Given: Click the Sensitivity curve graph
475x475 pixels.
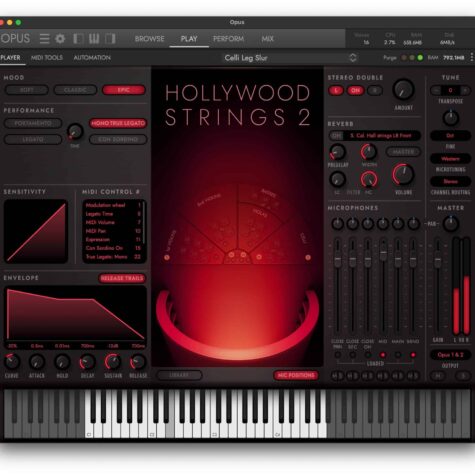Looking at the screenshot, I should click(x=36, y=231).
